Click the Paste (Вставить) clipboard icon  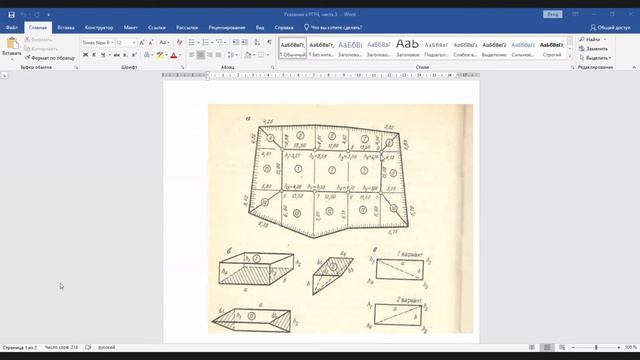12,43
